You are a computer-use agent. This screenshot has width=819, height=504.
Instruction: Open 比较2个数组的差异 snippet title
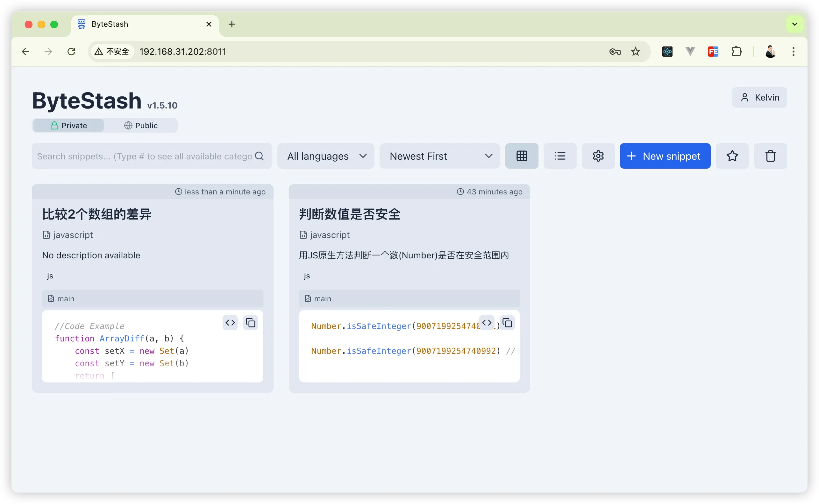coord(97,214)
